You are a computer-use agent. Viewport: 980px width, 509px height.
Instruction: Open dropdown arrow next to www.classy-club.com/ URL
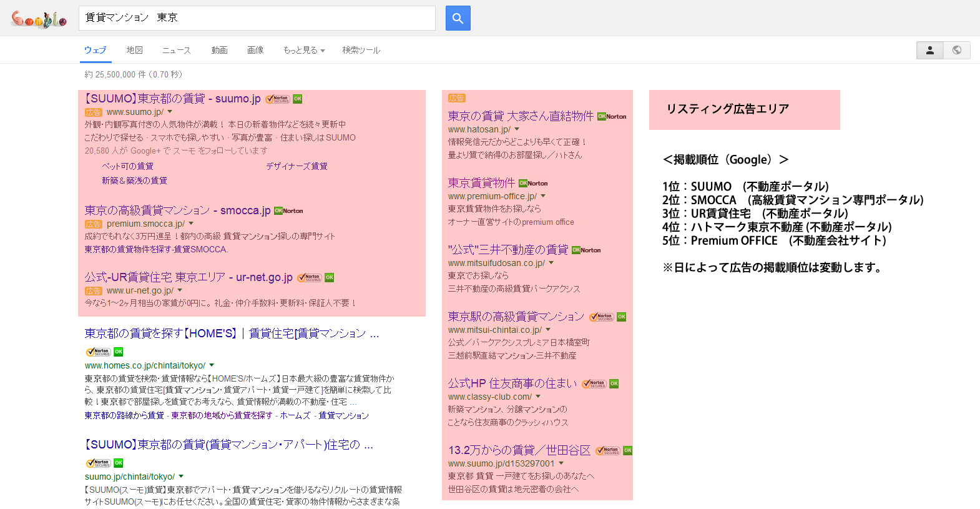[538, 397]
